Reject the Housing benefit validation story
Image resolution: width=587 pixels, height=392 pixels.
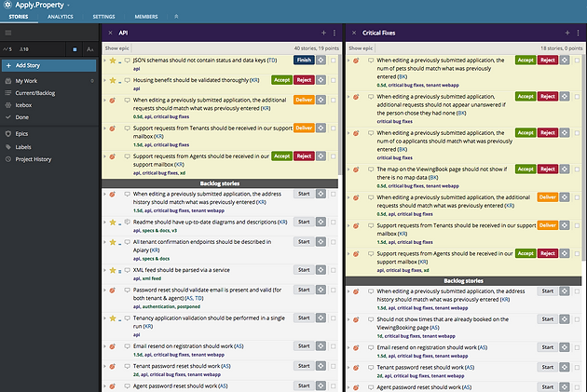(304, 80)
